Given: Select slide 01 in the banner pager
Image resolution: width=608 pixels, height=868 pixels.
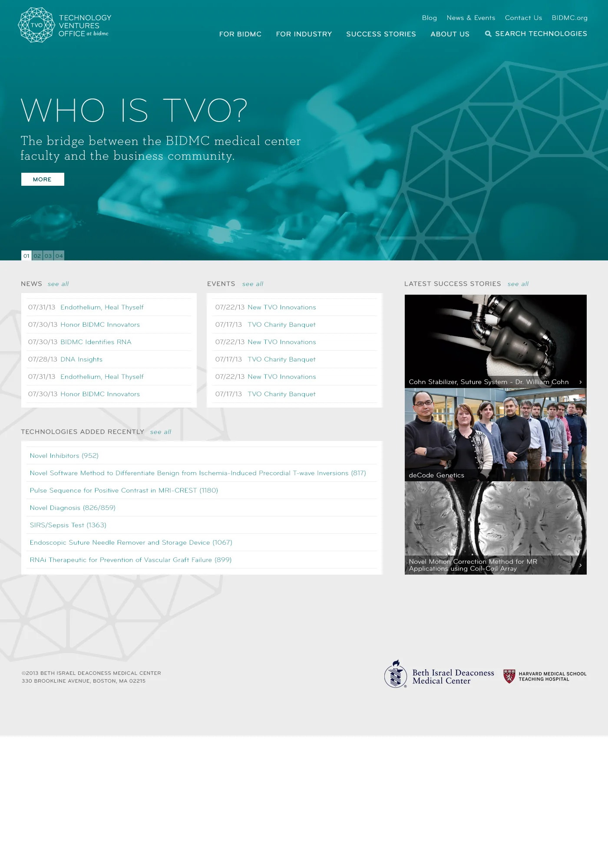Looking at the screenshot, I should tap(26, 256).
